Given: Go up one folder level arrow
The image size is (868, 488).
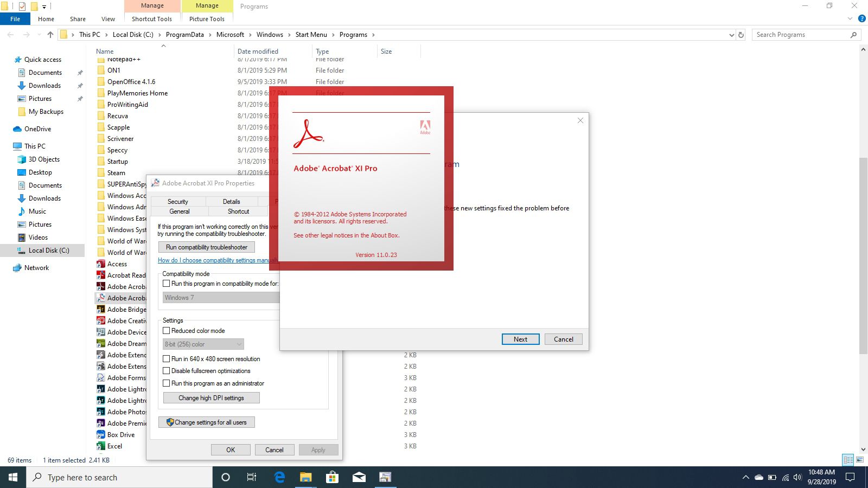Looking at the screenshot, I should pyautogui.click(x=50, y=35).
